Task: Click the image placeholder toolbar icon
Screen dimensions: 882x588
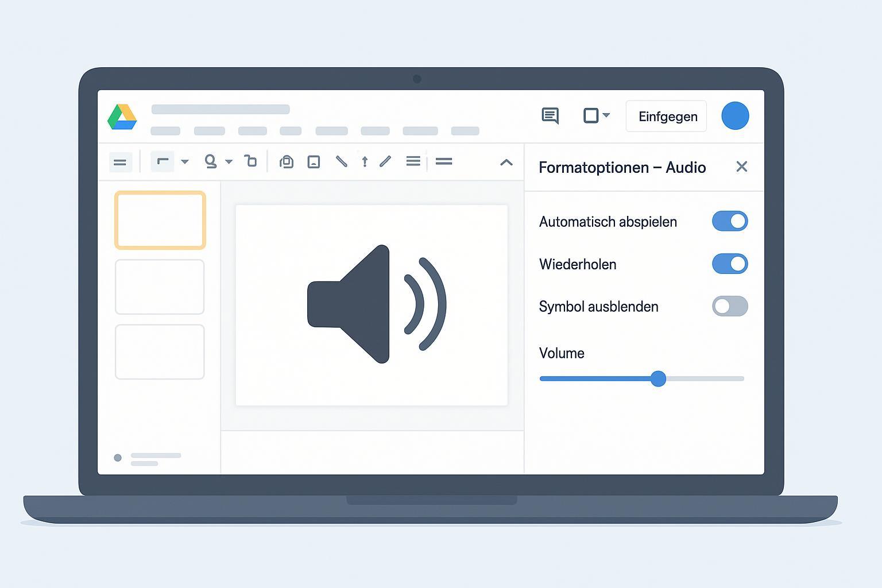Action: click(314, 162)
